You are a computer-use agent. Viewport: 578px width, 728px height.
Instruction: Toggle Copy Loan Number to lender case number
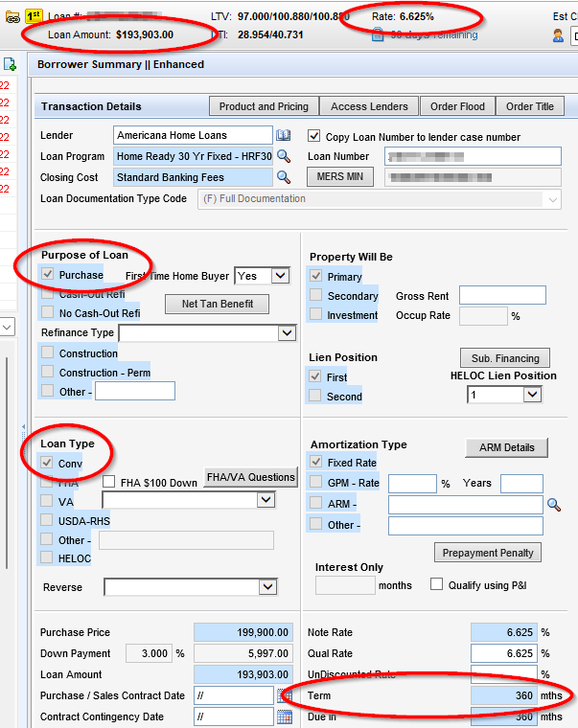pos(313,136)
